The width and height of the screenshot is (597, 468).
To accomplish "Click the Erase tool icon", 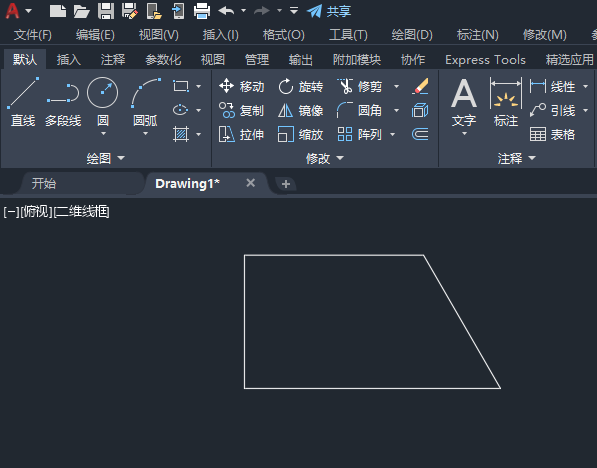I will tap(420, 86).
